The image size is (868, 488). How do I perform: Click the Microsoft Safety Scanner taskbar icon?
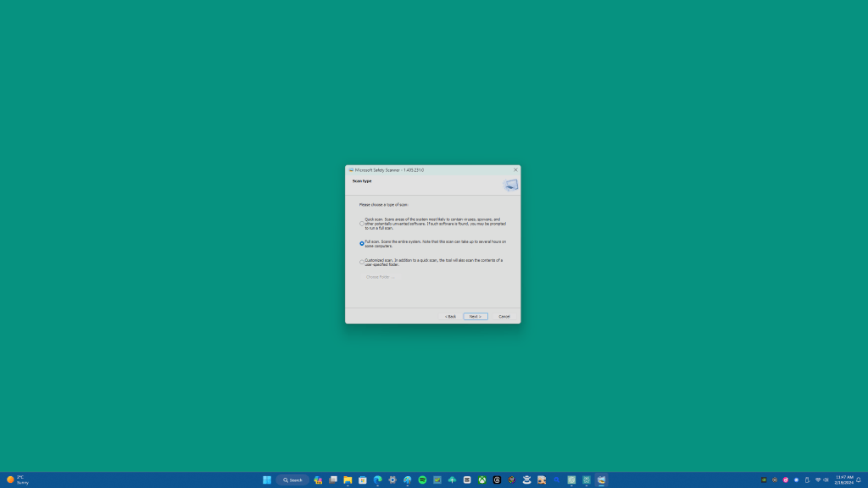tap(601, 480)
